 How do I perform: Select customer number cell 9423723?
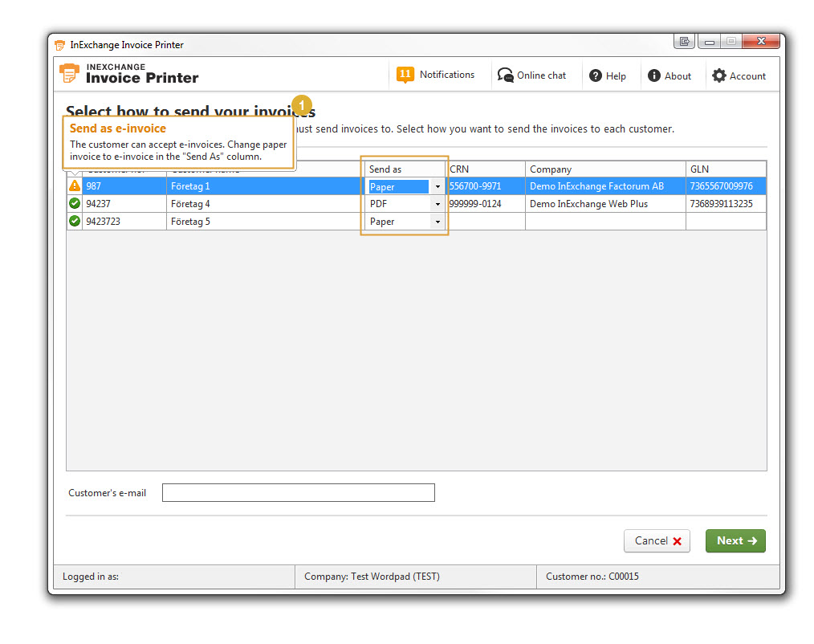[124, 222]
